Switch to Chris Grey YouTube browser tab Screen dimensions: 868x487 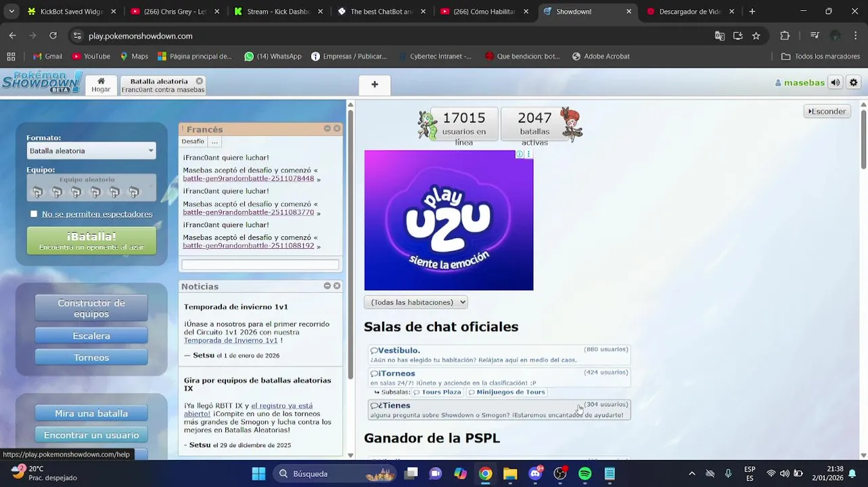coord(175,11)
